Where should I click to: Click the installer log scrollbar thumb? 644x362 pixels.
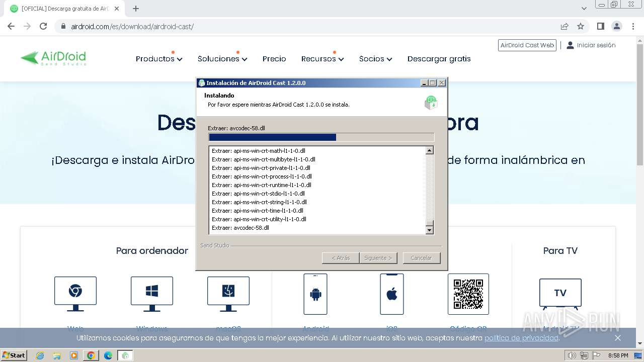(x=430, y=223)
